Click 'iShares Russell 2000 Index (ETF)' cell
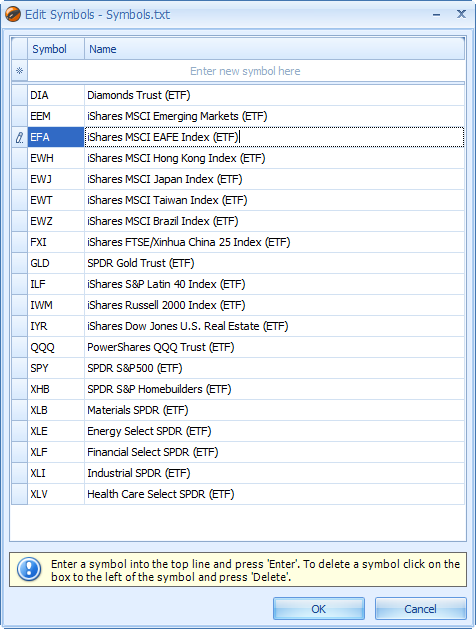Image resolution: width=476 pixels, height=629 pixels. [x=274, y=305]
